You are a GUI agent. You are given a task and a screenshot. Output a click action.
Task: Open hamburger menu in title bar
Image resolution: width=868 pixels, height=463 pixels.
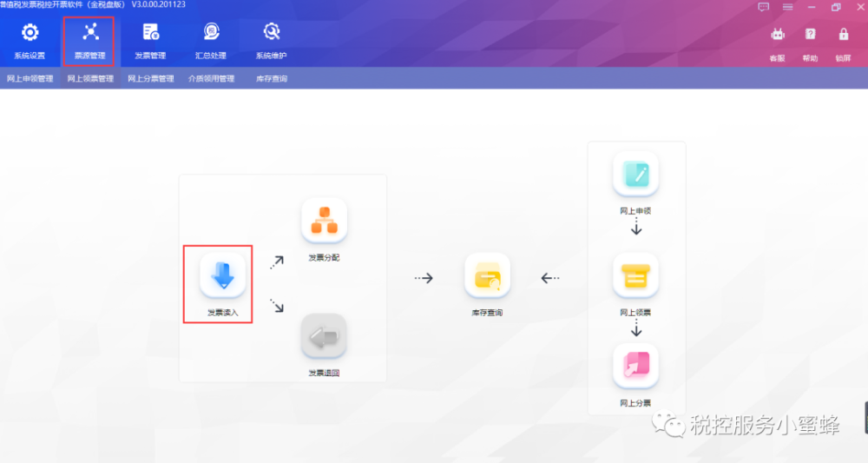pos(788,7)
